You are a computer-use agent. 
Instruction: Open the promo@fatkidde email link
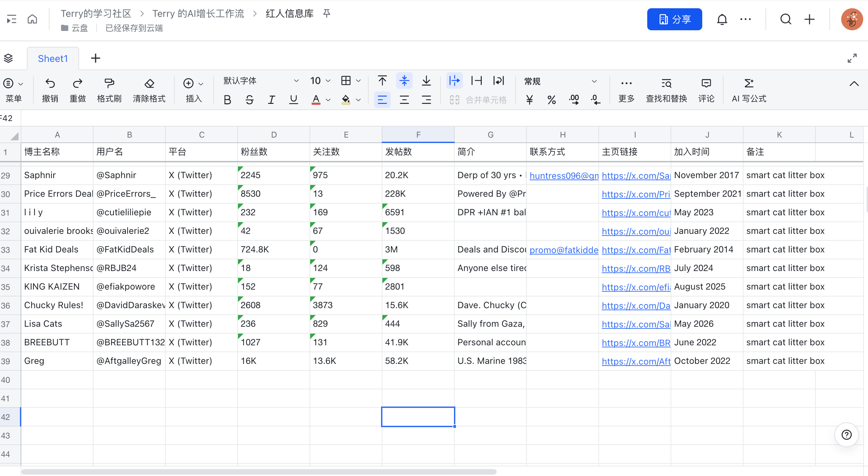coord(564,250)
